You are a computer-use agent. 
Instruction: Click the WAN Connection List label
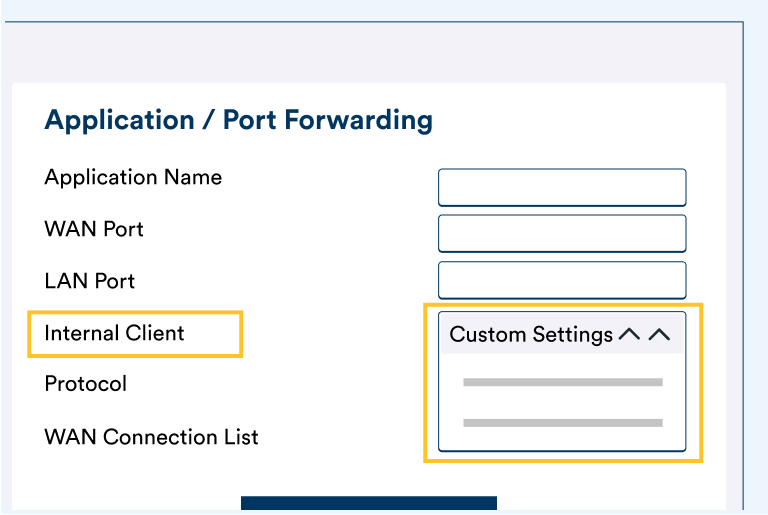pos(151,437)
